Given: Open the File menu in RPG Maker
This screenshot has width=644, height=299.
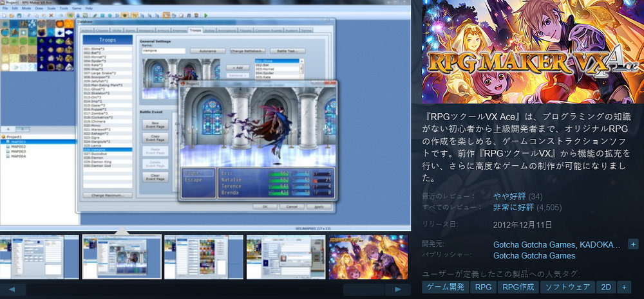Looking at the screenshot, I should 5,8.
